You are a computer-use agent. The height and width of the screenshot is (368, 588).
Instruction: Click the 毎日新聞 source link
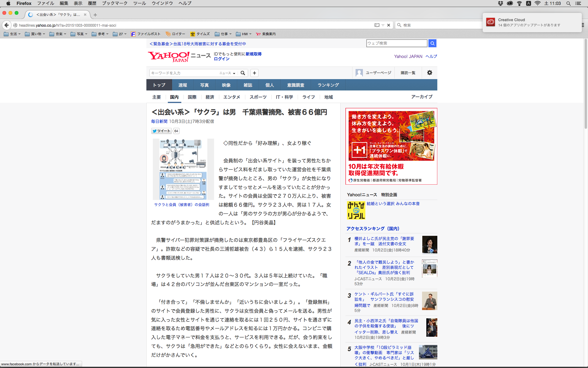point(159,121)
